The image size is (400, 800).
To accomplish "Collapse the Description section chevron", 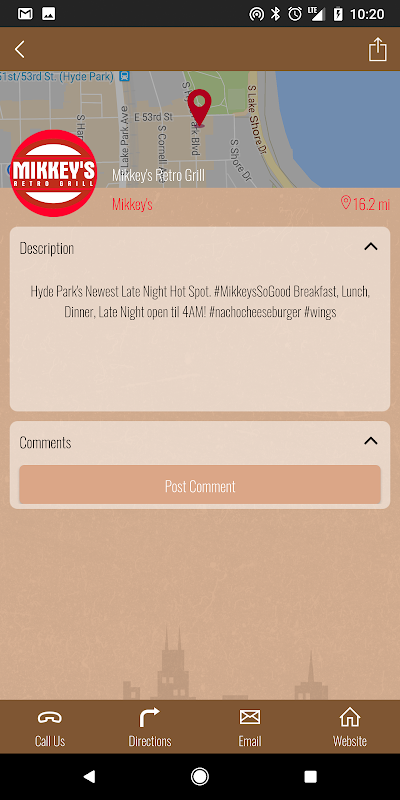I will [x=371, y=247].
